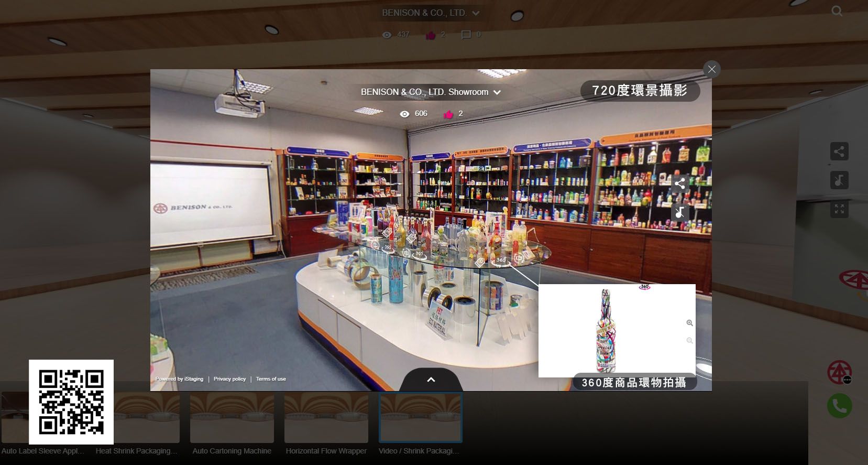Click the share icon on the dimmed background page

point(839,152)
